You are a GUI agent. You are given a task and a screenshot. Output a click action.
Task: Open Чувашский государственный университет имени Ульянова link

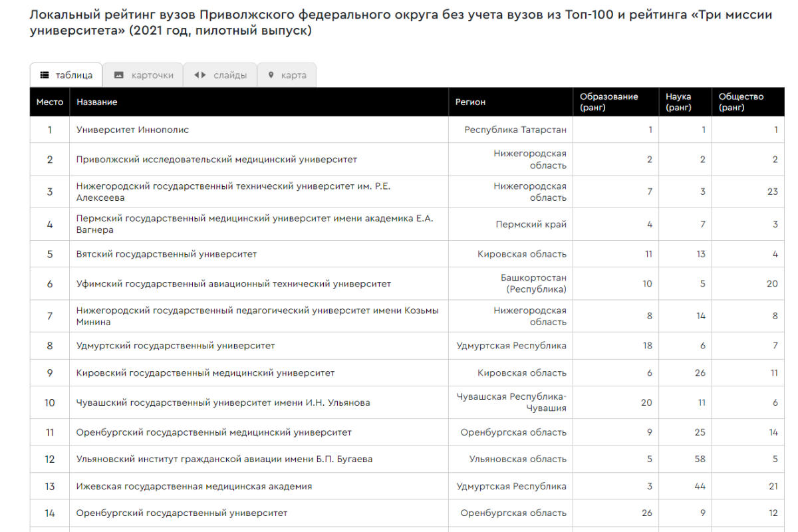(223, 403)
